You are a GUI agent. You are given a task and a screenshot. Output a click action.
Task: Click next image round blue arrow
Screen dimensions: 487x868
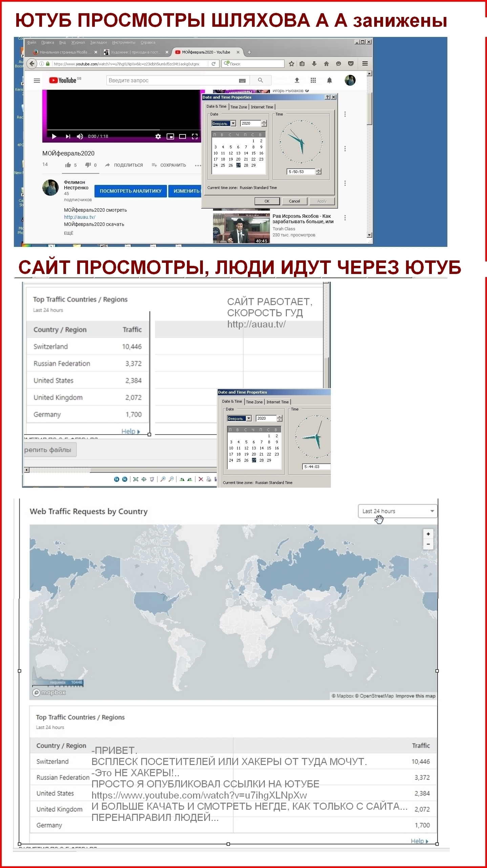[x=125, y=479]
